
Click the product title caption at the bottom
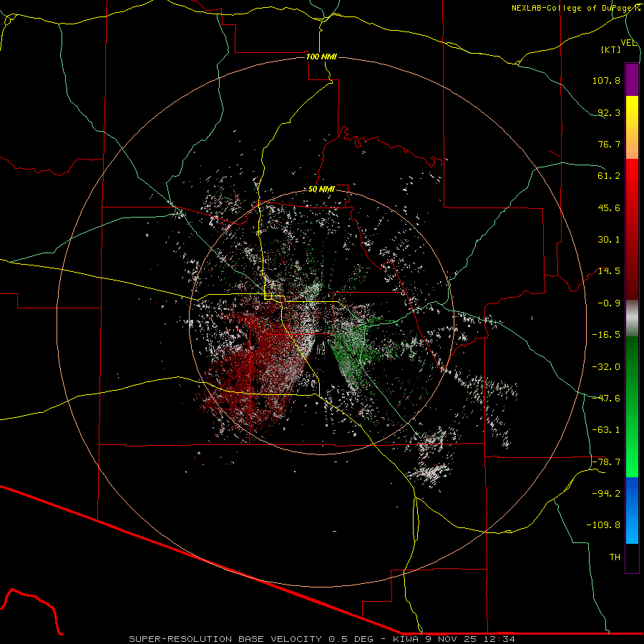322,639
